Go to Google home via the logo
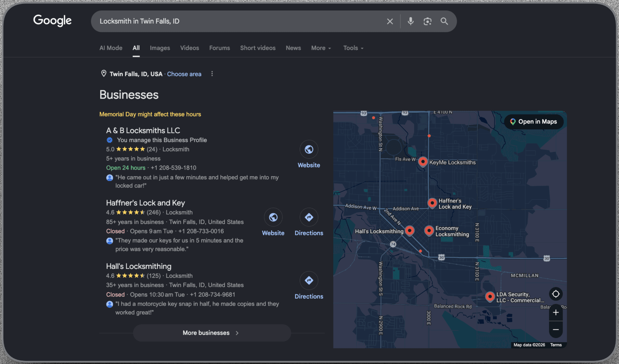619x364 pixels. pos(52,21)
